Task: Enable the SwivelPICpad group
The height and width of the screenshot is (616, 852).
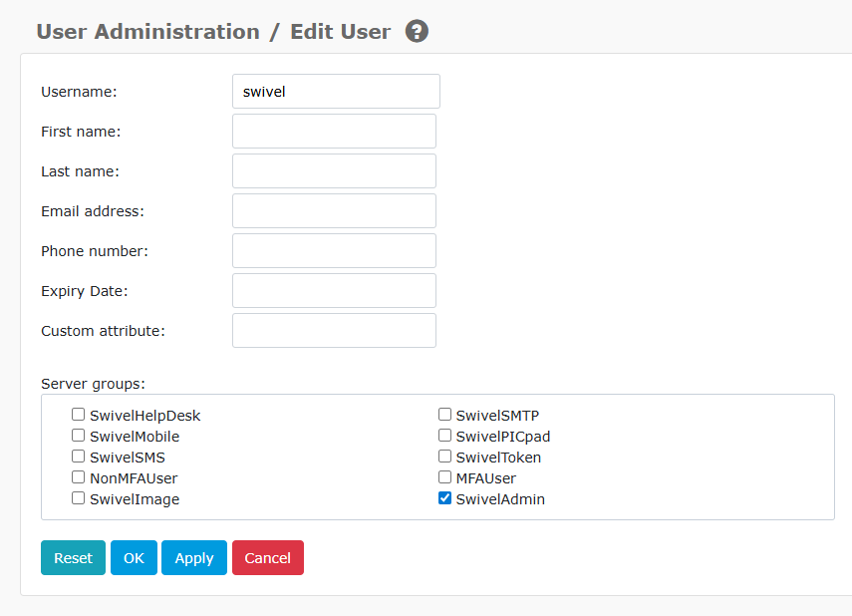Action: [444, 435]
